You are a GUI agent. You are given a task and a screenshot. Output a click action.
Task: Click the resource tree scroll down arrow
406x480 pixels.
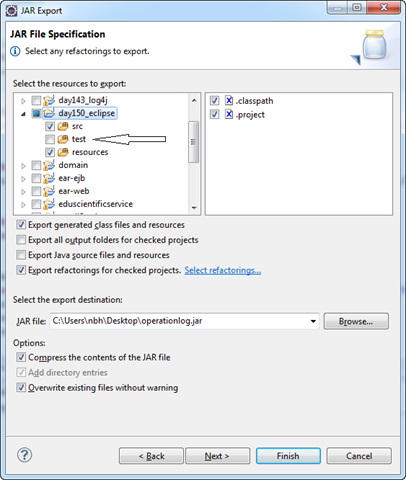tap(194, 208)
